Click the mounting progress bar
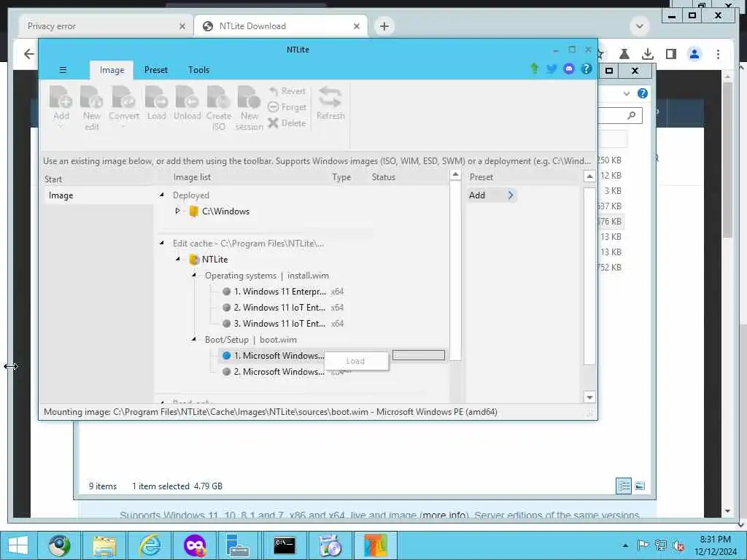Screen dimensions: 747x560 [418, 355]
